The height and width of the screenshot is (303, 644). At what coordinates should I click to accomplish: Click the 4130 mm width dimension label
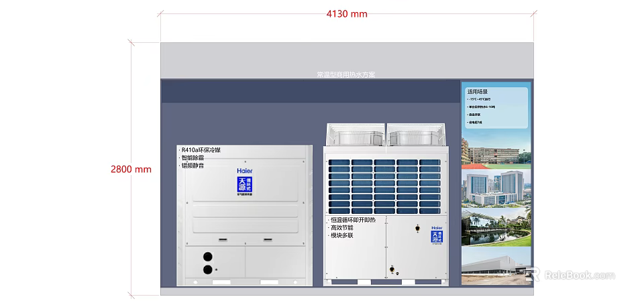click(347, 14)
